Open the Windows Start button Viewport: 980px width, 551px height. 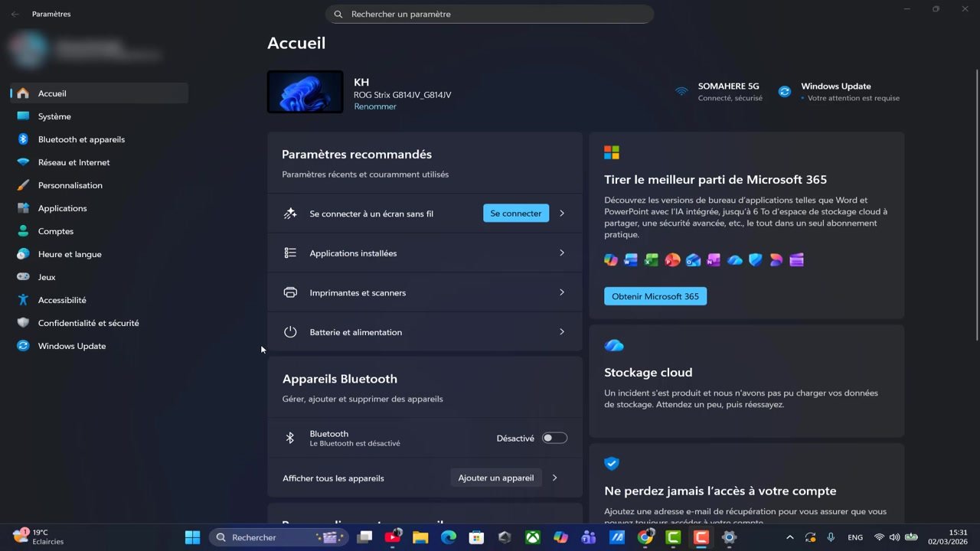click(x=193, y=537)
